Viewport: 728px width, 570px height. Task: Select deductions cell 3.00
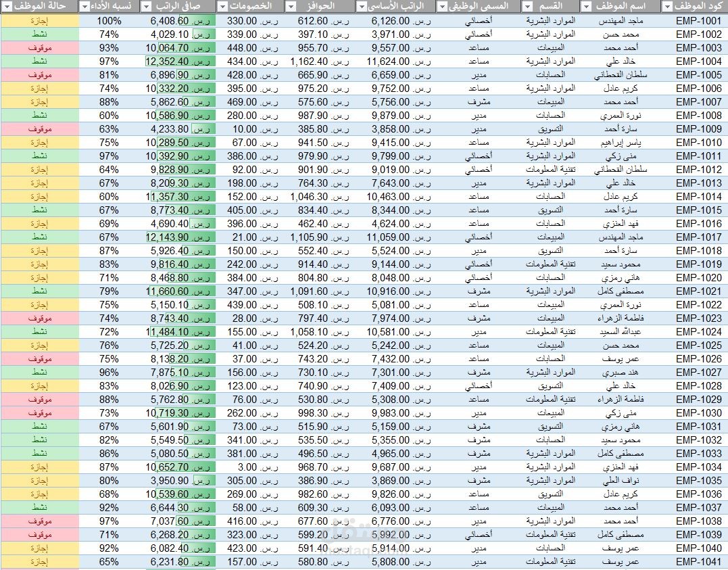click(250, 467)
